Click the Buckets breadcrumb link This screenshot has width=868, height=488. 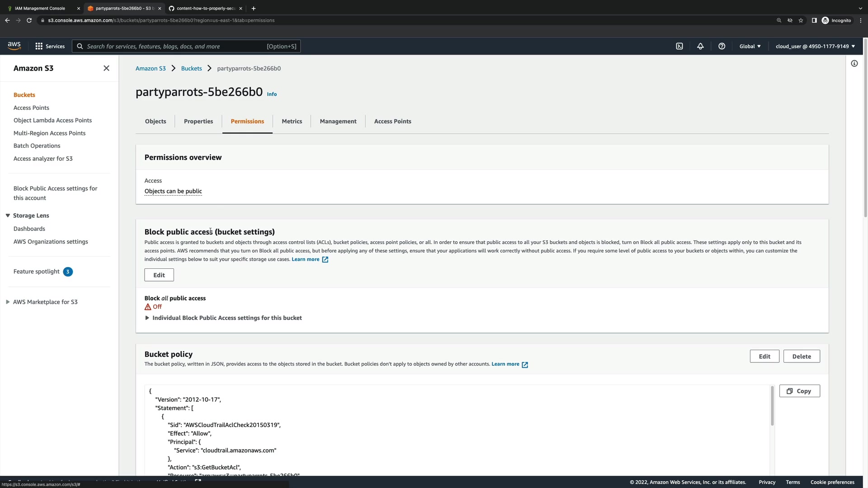tap(191, 68)
